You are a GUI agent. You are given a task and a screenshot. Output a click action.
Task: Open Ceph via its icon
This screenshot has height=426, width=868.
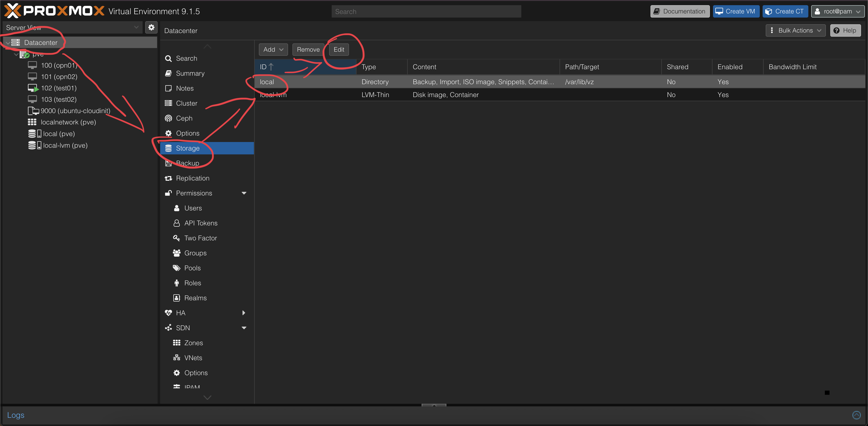click(x=168, y=118)
